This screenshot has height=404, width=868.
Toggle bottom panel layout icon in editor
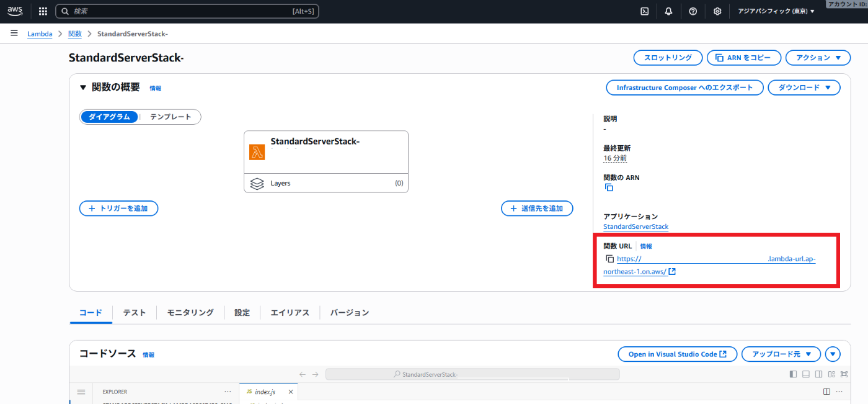tap(806, 374)
